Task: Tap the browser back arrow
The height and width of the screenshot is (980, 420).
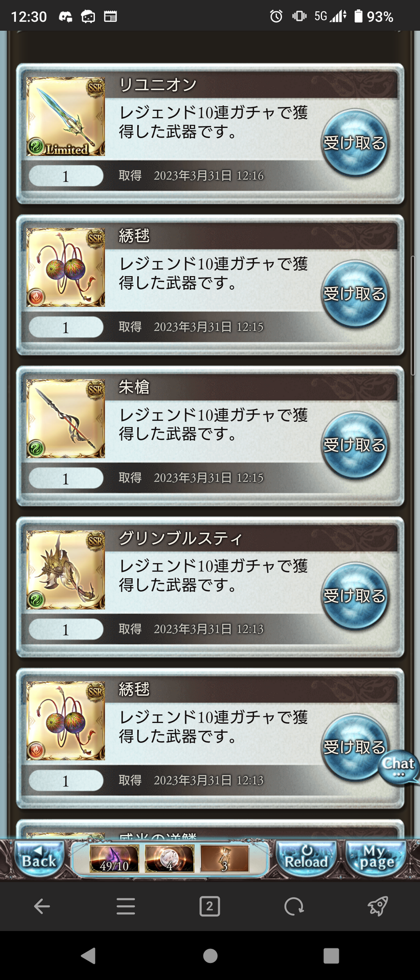Action: pos(42,906)
